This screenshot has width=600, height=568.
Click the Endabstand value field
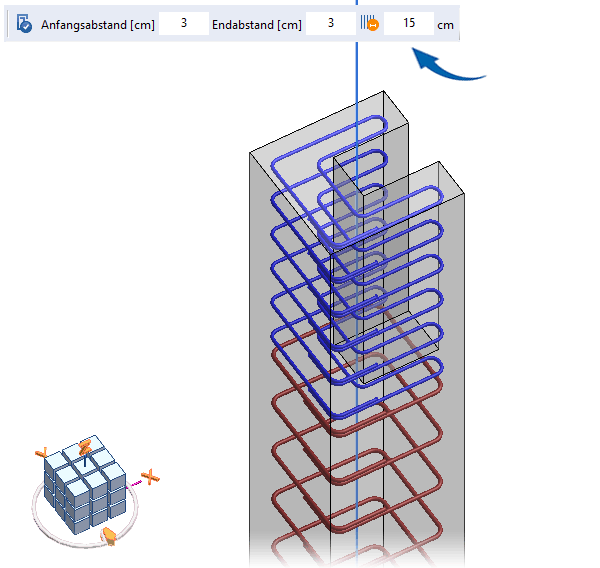(x=331, y=23)
